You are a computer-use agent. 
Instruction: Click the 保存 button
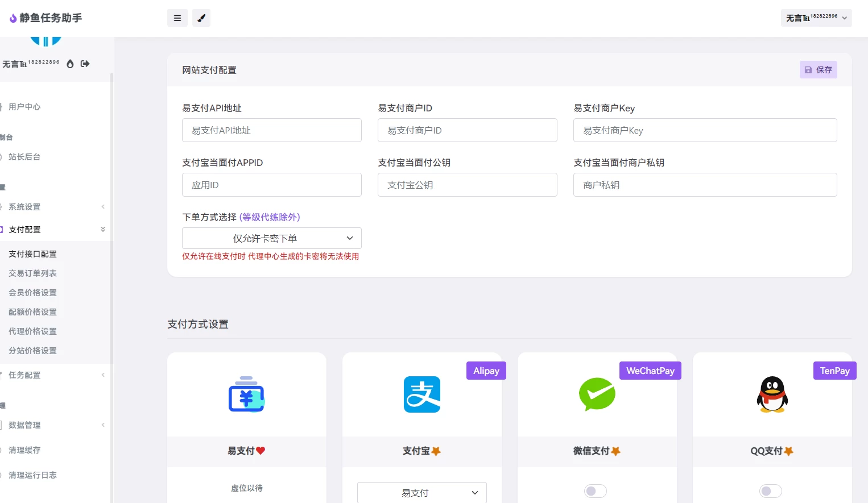coord(818,70)
